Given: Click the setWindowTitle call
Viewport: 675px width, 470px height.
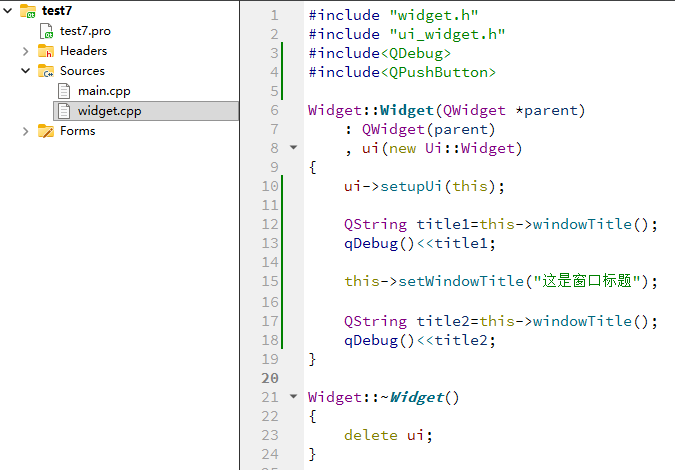Looking at the screenshot, I should pos(501,281).
